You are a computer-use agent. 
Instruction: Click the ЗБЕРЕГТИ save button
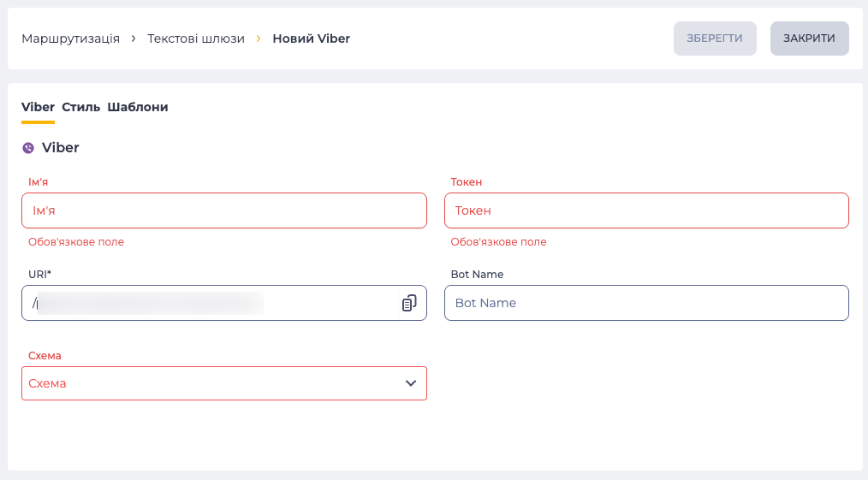tap(715, 39)
